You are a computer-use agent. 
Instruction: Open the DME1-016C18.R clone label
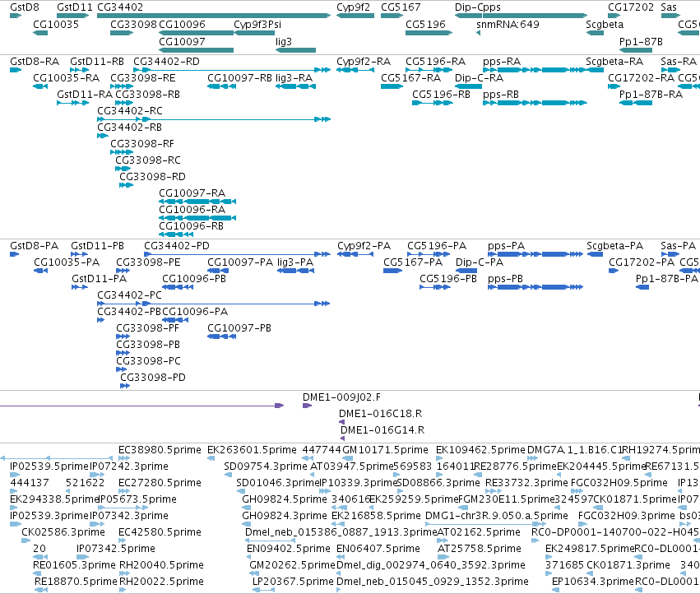(380, 414)
